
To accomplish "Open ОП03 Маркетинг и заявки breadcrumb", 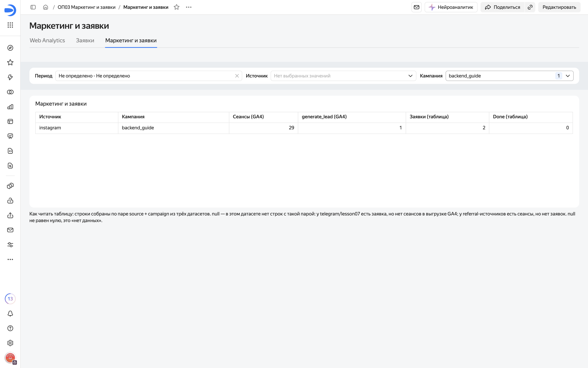I will (x=87, y=7).
